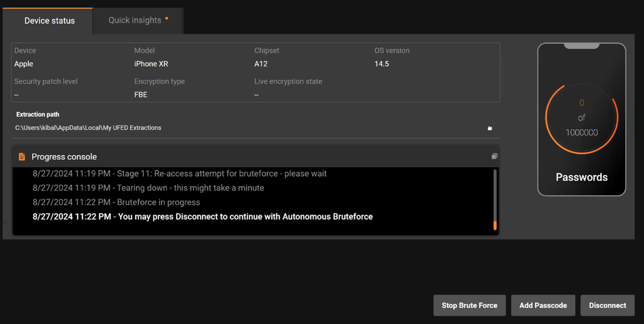
Task: Open the extraction path folder icon
Action: pyautogui.click(x=490, y=128)
